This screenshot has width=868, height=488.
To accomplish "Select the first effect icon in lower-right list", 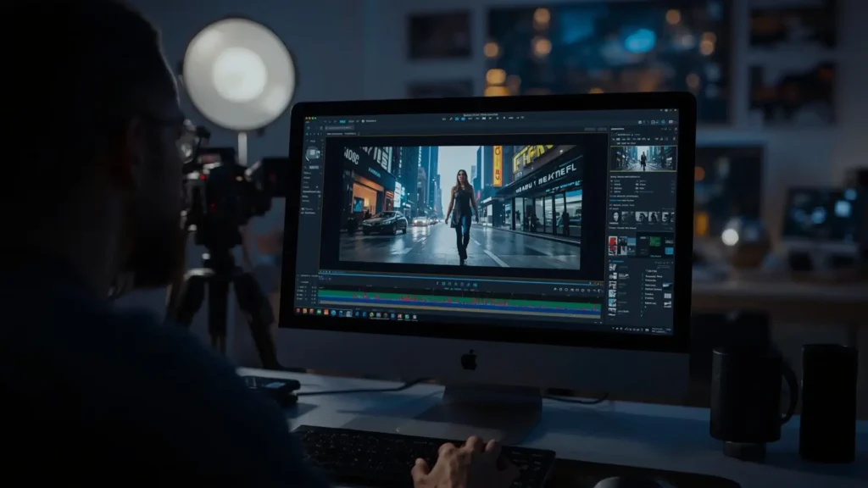I will (x=613, y=268).
